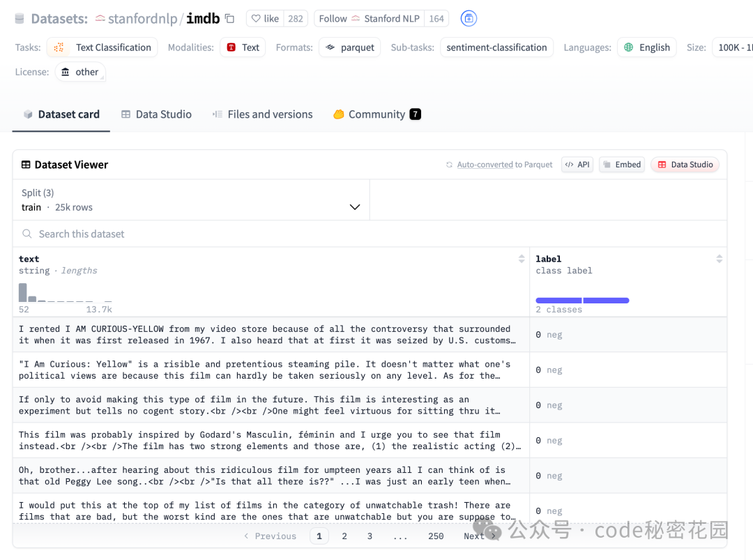Open the 282 likes count
This screenshot has width=753, height=560.
tap(296, 19)
